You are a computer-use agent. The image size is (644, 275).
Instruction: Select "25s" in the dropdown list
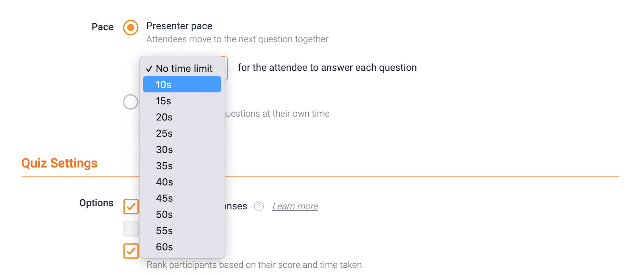182,133
